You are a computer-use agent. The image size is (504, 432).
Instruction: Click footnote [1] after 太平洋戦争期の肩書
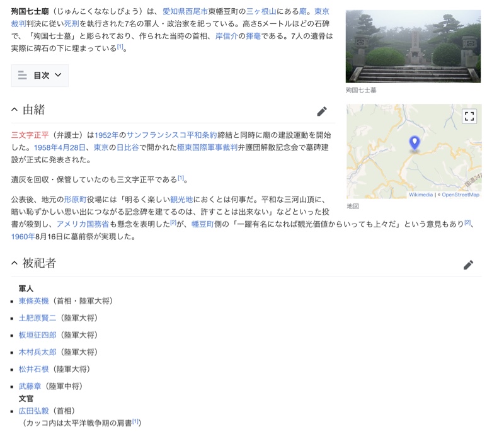pyautogui.click(x=135, y=421)
